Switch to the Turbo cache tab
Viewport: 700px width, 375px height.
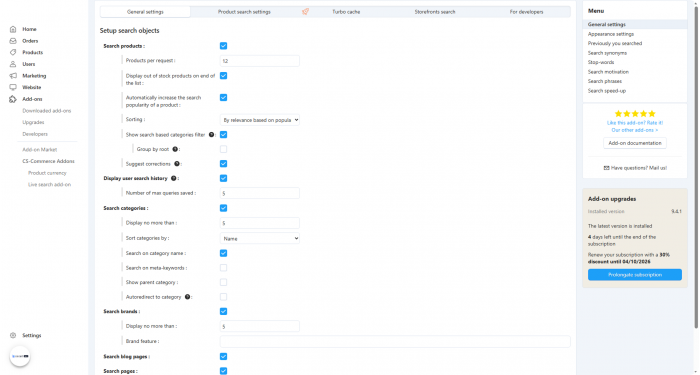coord(346,12)
